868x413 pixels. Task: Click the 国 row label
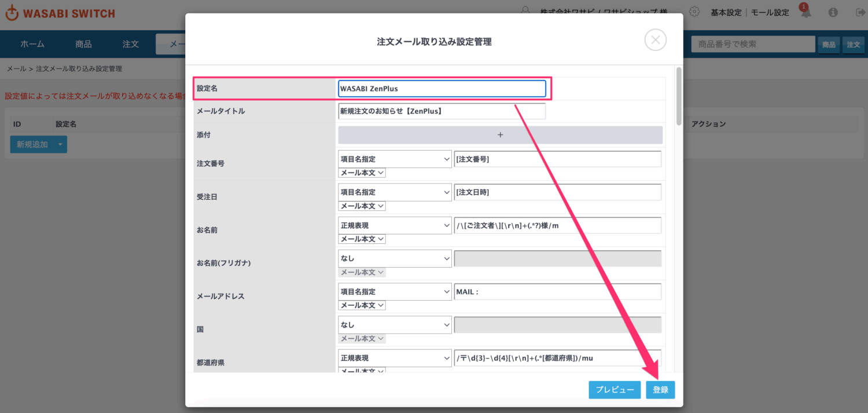click(x=200, y=329)
